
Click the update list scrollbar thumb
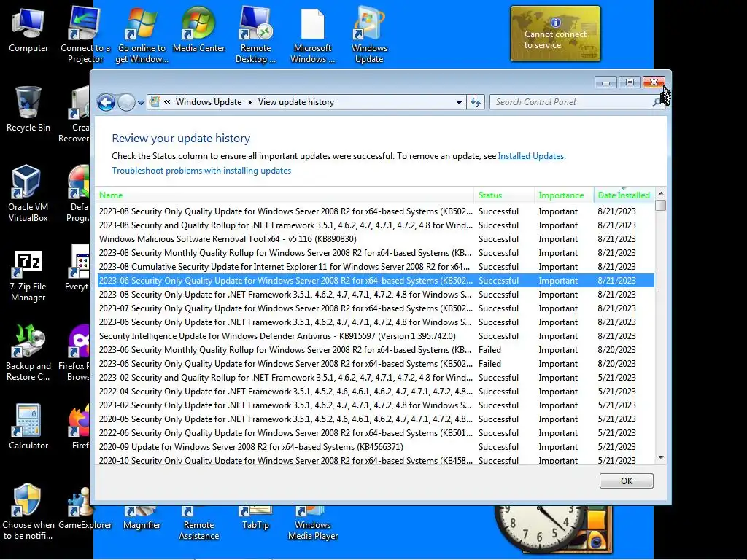coord(660,205)
